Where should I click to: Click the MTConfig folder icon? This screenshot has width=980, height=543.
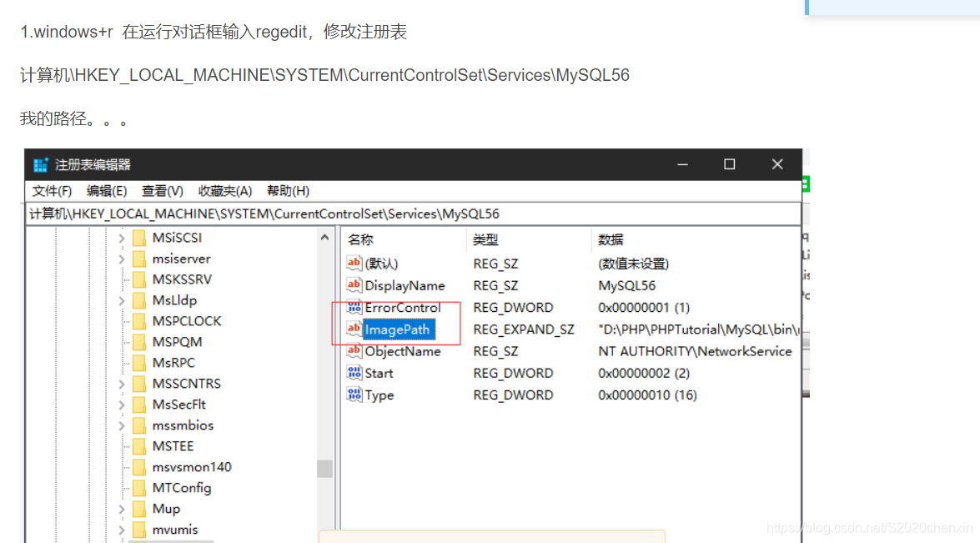139,488
